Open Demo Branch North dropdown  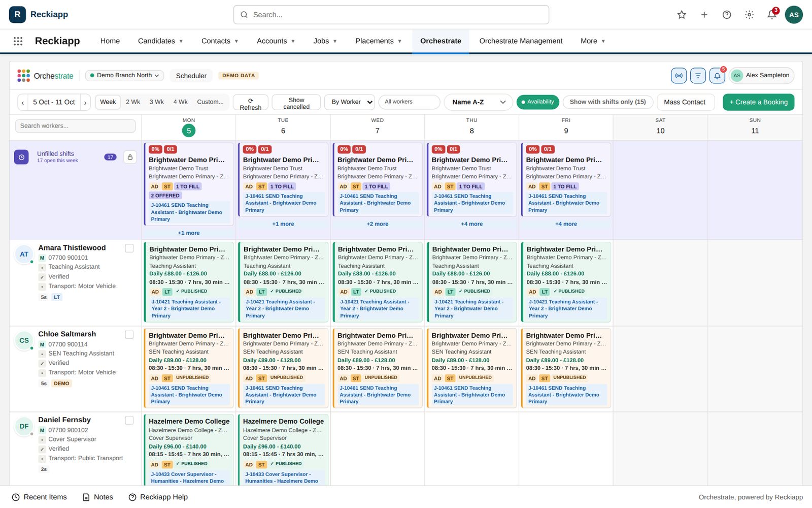point(124,76)
